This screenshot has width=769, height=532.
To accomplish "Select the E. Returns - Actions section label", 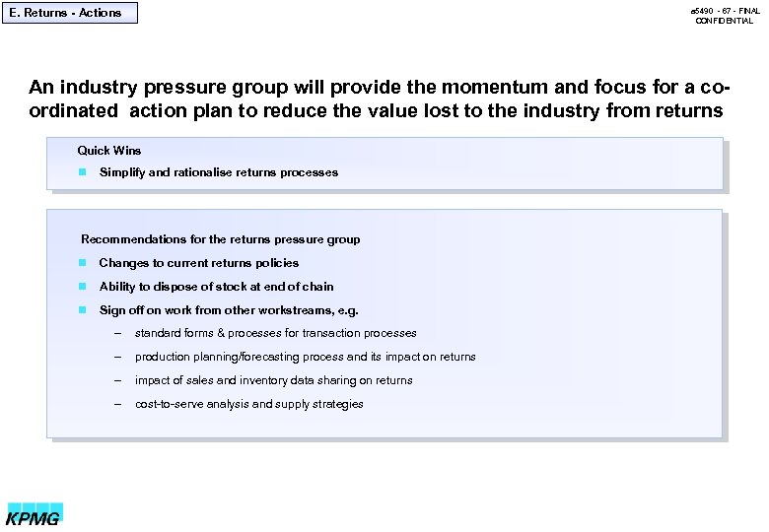I will [x=69, y=13].
